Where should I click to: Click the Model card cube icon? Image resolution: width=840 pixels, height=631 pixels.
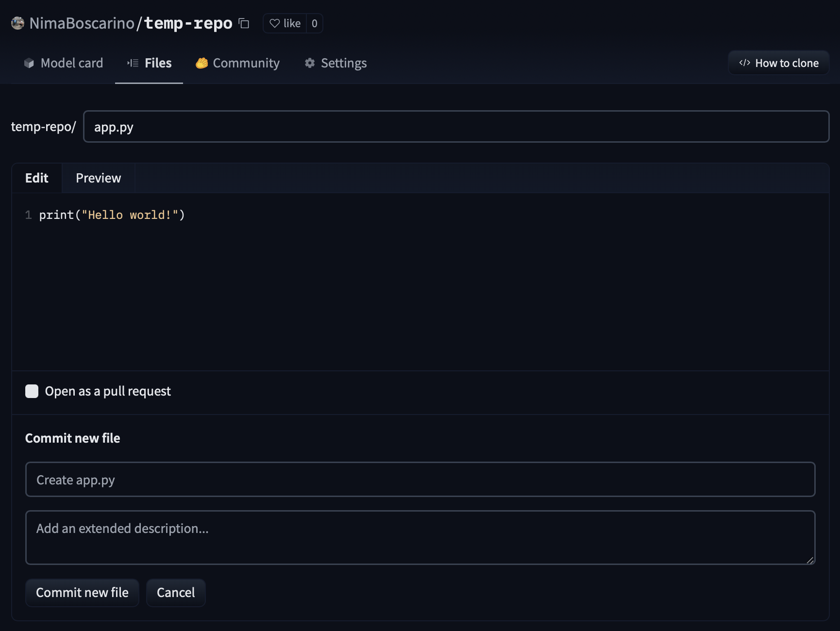pos(29,63)
